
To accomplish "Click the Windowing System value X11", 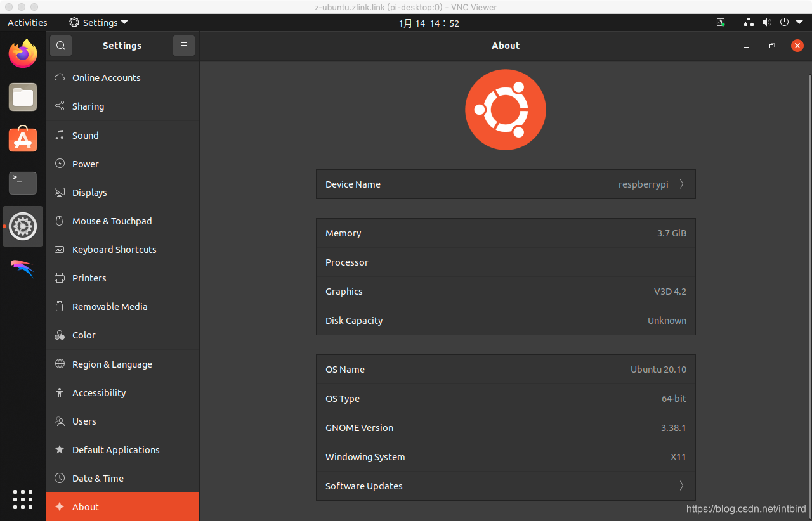I will click(678, 456).
